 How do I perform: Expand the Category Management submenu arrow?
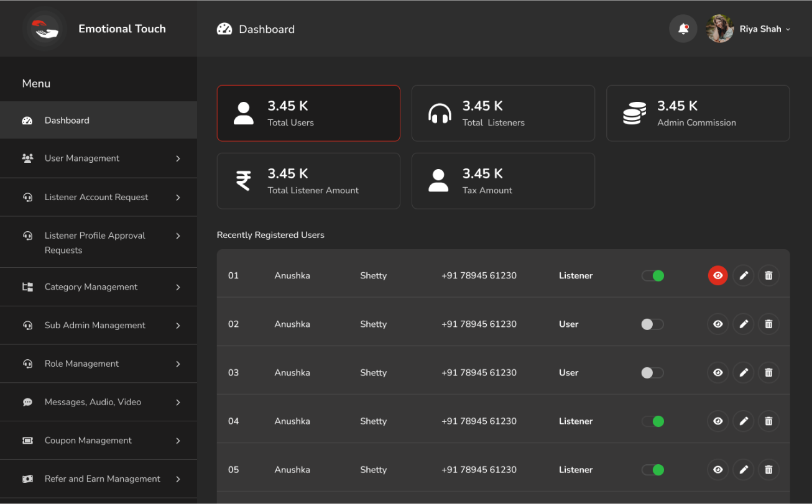click(x=178, y=287)
